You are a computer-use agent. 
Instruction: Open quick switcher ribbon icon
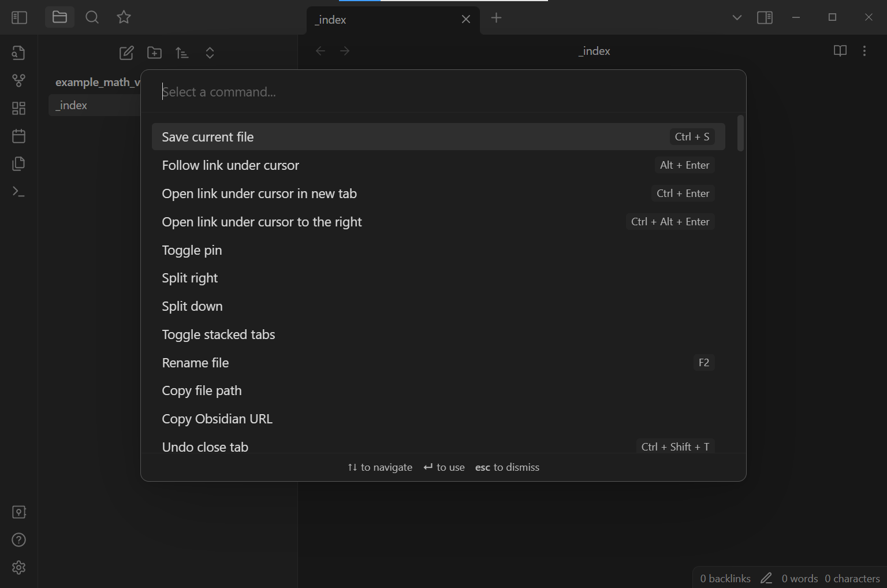pos(18,53)
